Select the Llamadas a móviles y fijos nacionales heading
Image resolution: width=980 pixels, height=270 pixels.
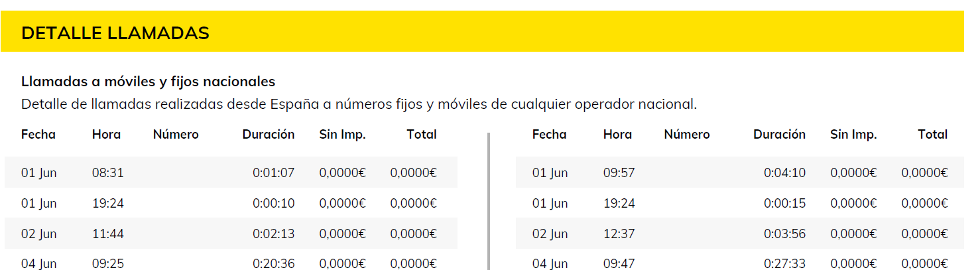coord(148,82)
